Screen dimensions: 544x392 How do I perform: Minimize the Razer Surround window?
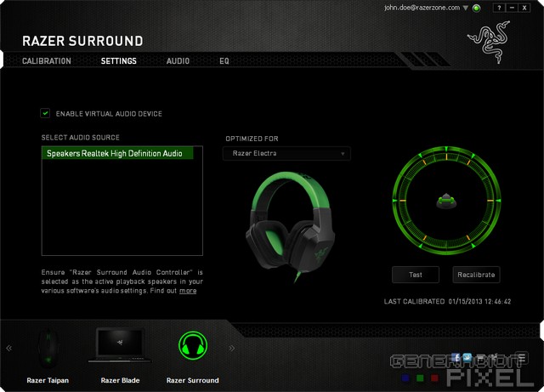512,8
